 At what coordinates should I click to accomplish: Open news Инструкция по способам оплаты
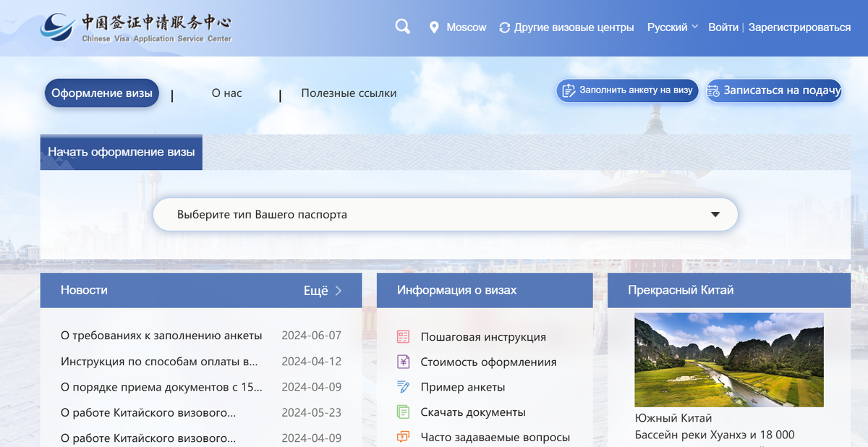point(159,361)
